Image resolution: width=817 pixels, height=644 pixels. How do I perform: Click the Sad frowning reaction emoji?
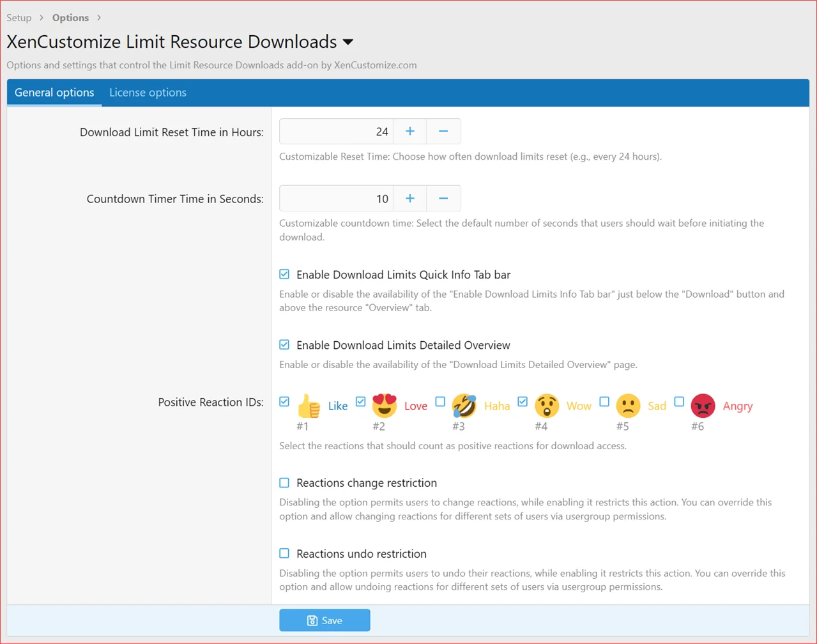pyautogui.click(x=628, y=406)
